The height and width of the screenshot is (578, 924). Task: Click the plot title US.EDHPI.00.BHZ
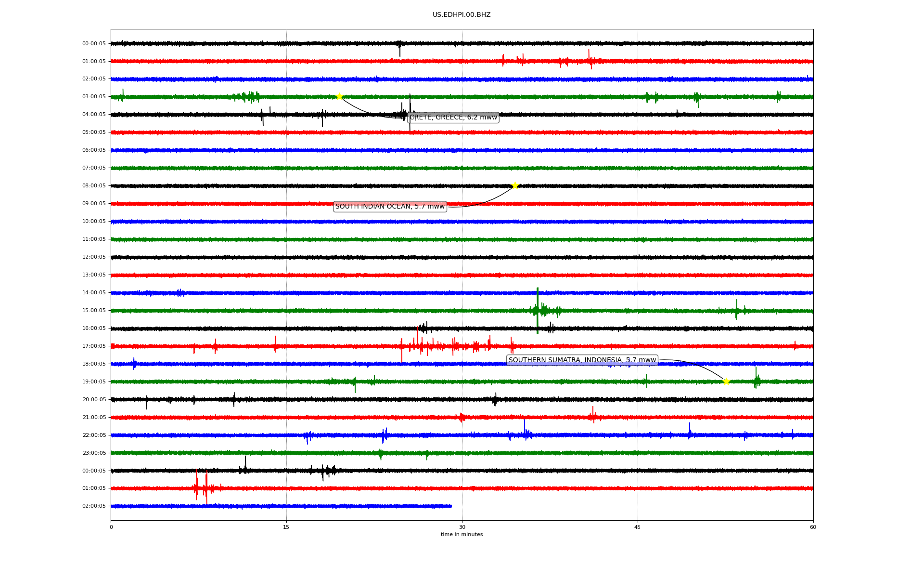[462, 15]
